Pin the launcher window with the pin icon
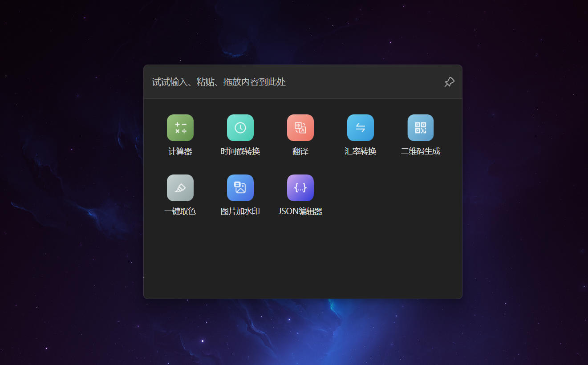The height and width of the screenshot is (365, 588). 449,82
